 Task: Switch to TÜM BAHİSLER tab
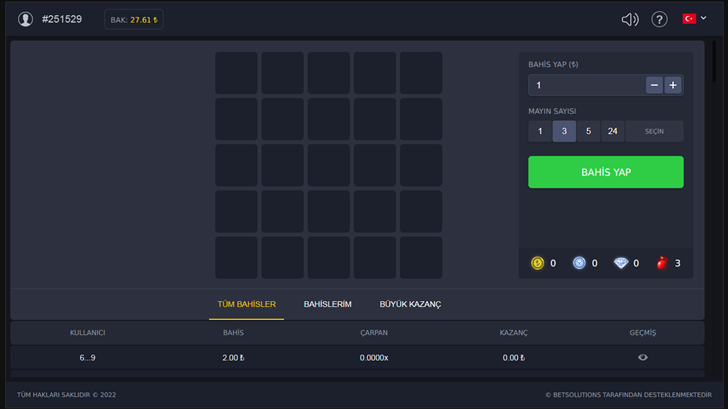pyautogui.click(x=247, y=304)
